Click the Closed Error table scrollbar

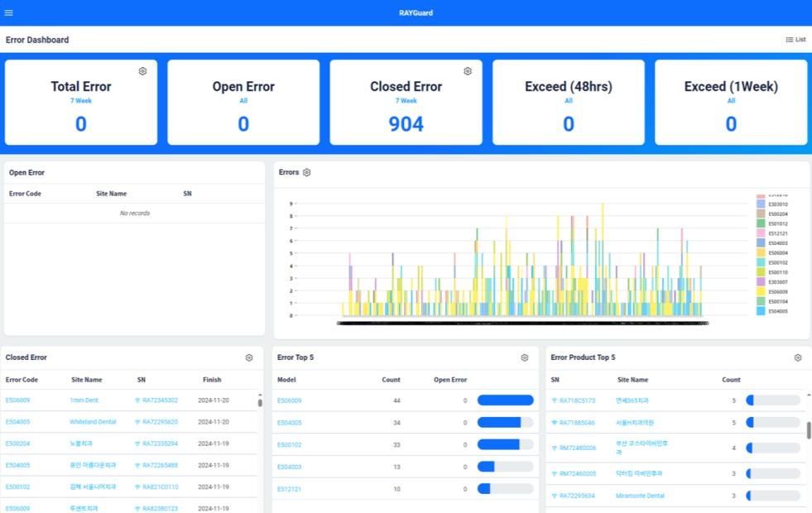point(260,400)
